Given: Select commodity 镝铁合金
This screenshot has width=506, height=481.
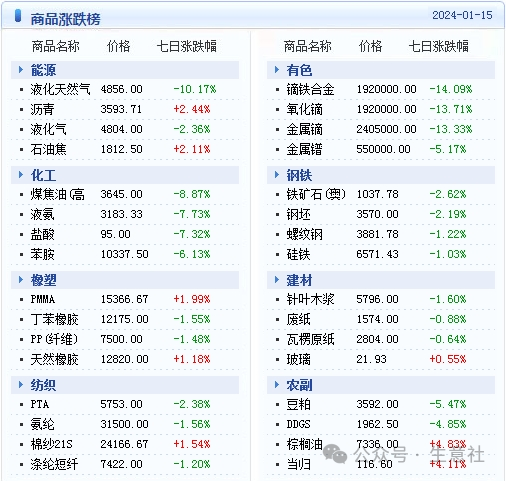Looking at the screenshot, I should (310, 89).
